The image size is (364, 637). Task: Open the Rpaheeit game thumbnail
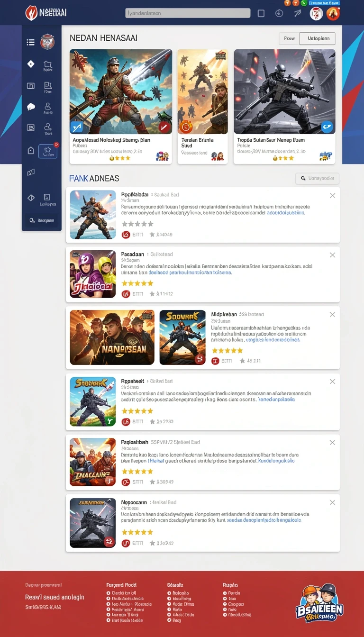tap(93, 401)
